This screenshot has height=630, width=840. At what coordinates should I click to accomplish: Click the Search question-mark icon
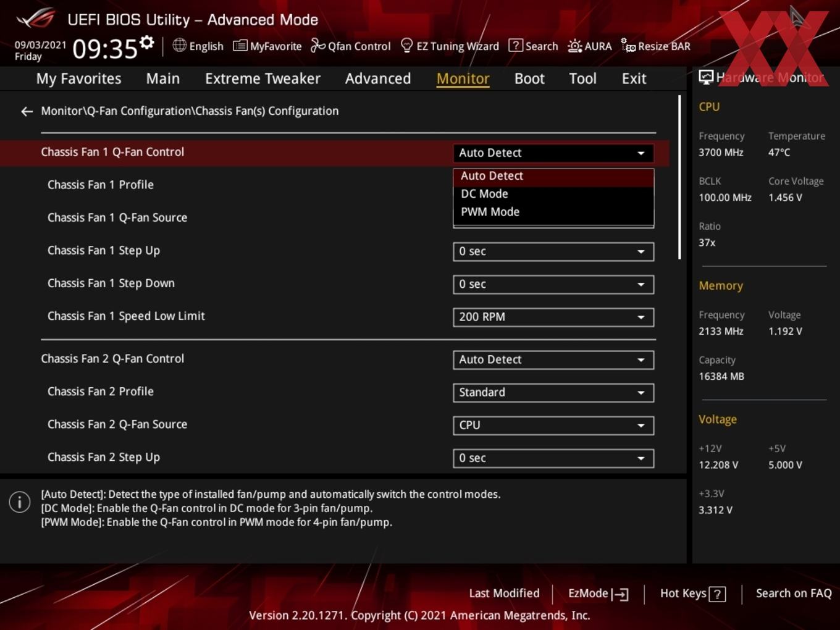pyautogui.click(x=515, y=46)
